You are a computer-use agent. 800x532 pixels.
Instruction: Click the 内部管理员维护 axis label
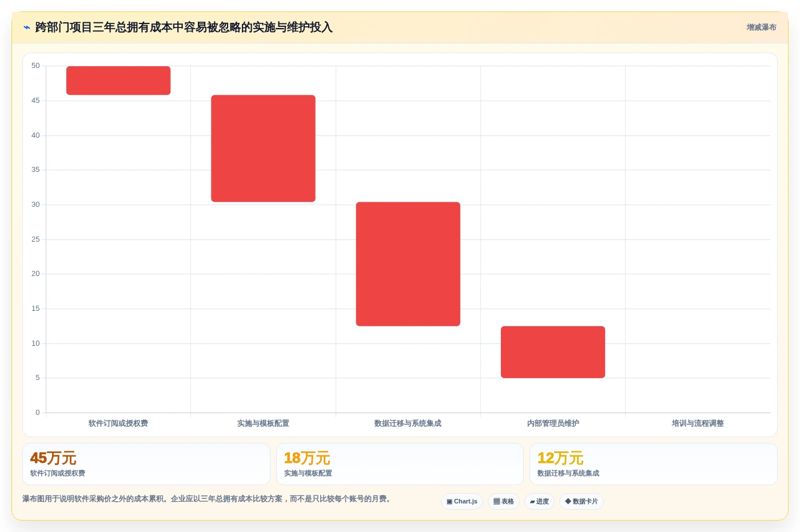click(x=553, y=423)
